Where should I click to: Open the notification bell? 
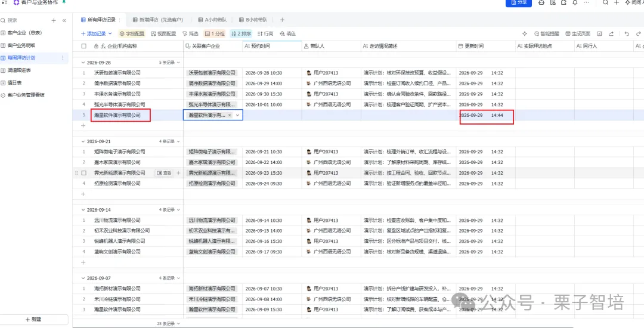(x=575, y=2)
